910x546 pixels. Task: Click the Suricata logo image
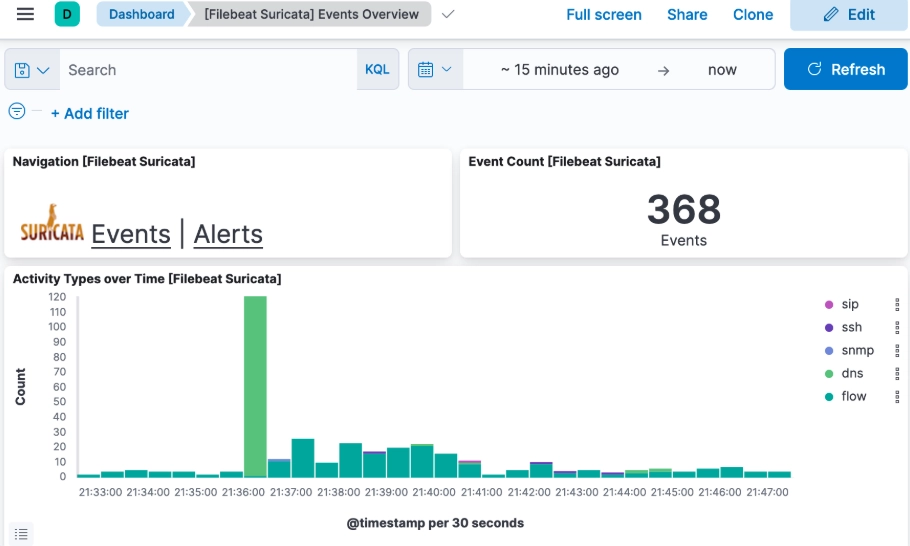[52, 223]
